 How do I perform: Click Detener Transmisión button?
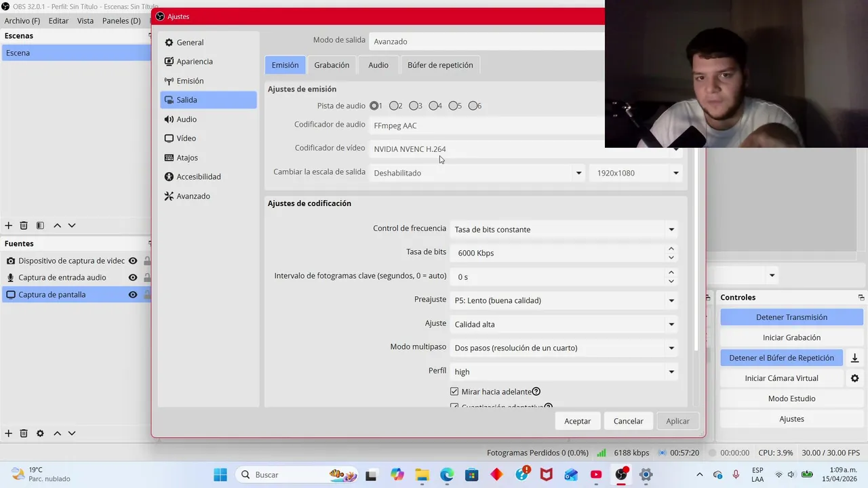point(791,317)
